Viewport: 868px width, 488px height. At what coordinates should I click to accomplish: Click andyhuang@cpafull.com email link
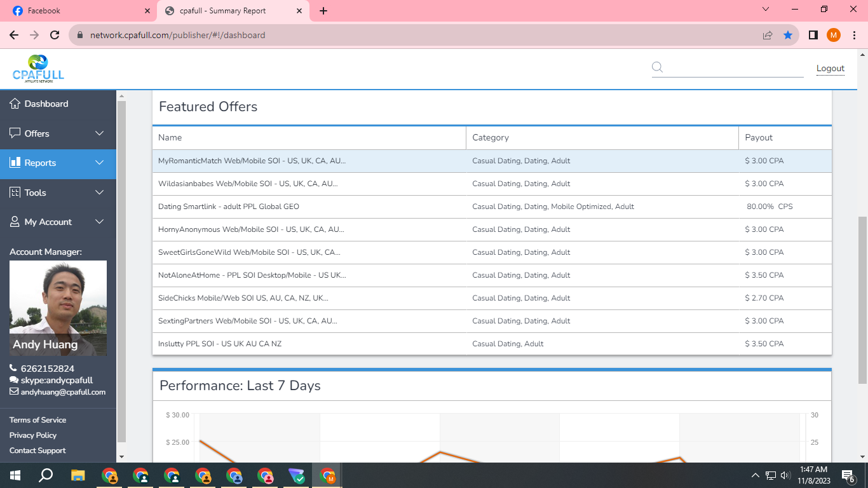pyautogui.click(x=63, y=392)
